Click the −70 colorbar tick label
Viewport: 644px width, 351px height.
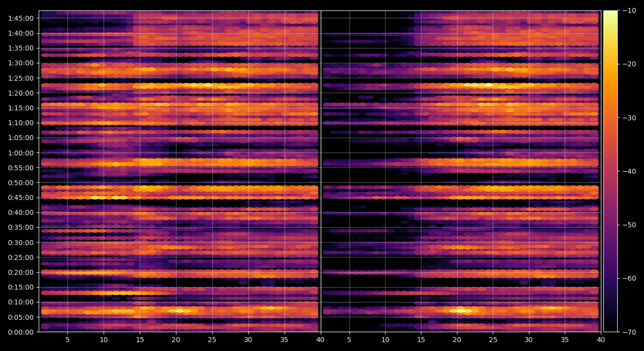click(x=629, y=332)
